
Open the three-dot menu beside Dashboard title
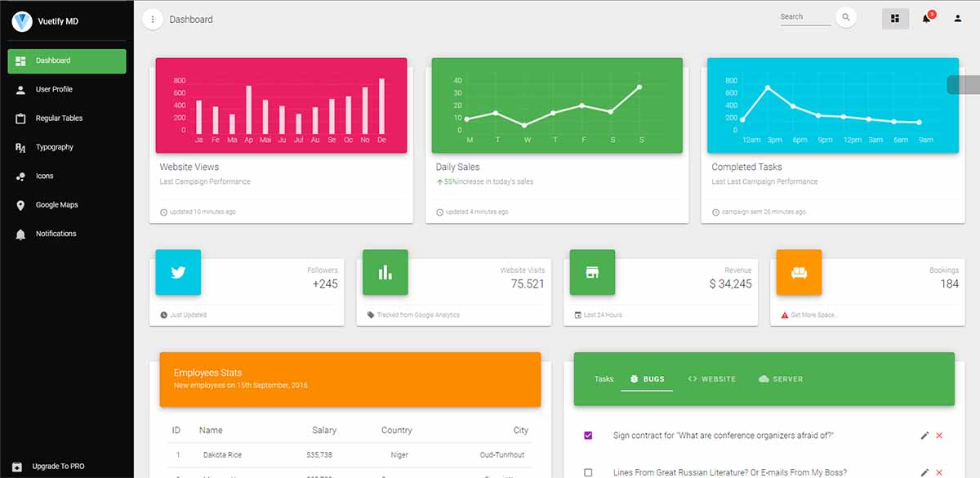tap(153, 18)
